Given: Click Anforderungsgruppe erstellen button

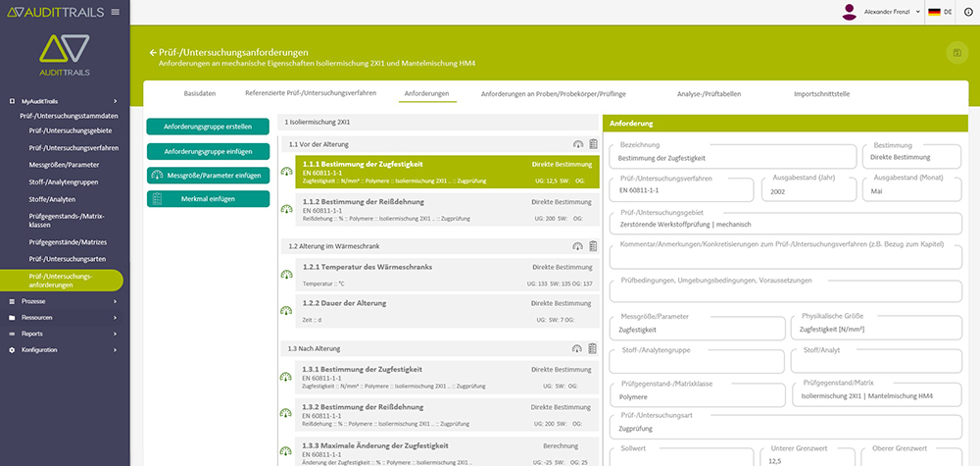Looking at the screenshot, I should [208, 127].
